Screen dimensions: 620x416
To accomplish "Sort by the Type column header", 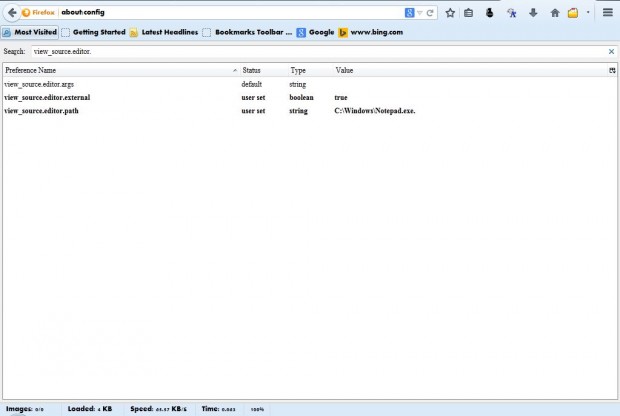I will [310, 70].
